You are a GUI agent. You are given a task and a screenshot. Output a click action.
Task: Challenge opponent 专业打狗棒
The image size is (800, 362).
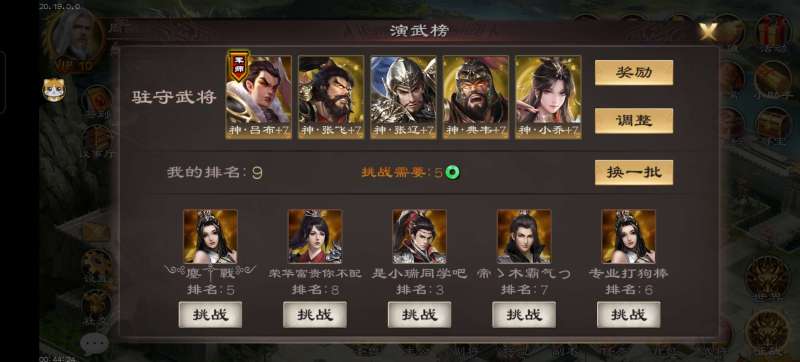click(x=629, y=315)
